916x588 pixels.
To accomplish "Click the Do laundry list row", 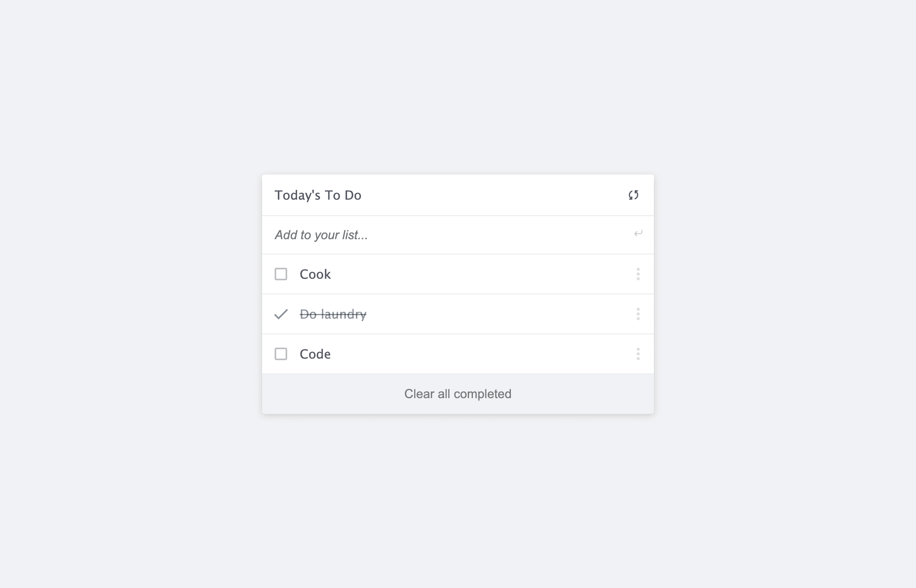I will 458,314.
